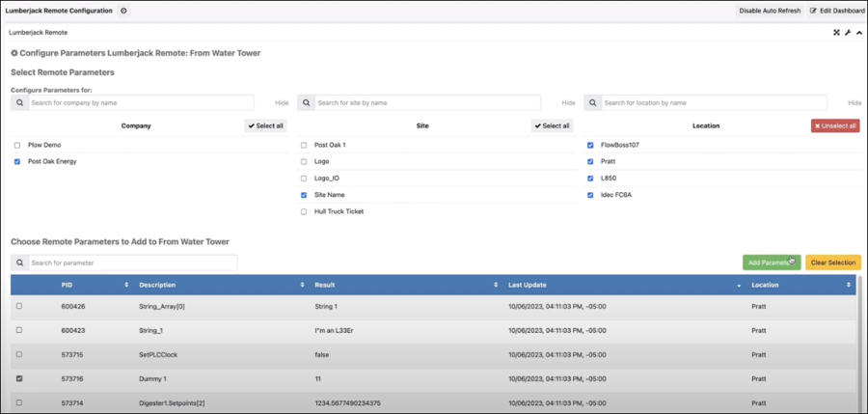Collapse the Lumberjack Remote panel with chevron
This screenshot has height=414, width=868.
pos(858,33)
